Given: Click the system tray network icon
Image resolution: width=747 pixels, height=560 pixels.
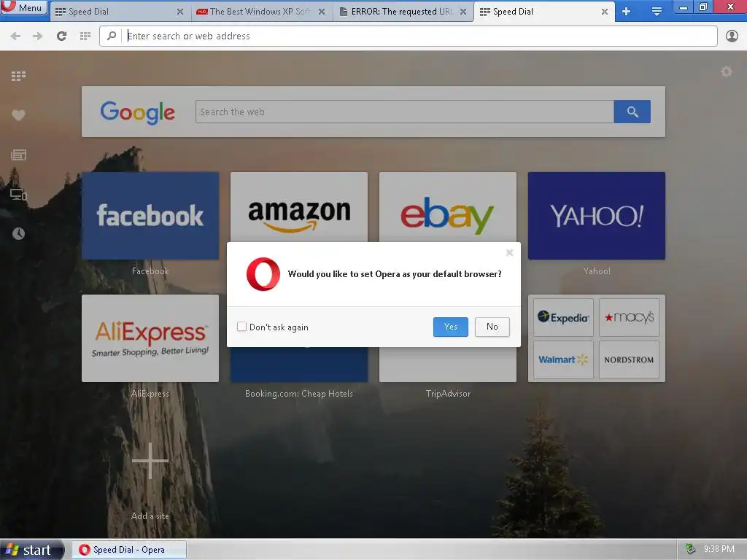Looking at the screenshot, I should tap(690, 550).
